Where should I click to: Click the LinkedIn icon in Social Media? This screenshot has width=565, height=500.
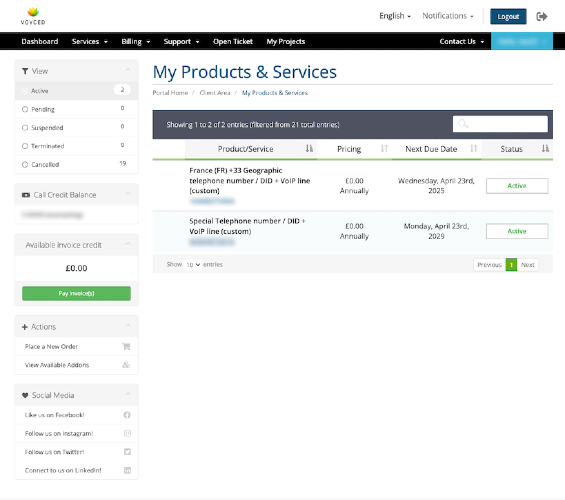click(127, 470)
